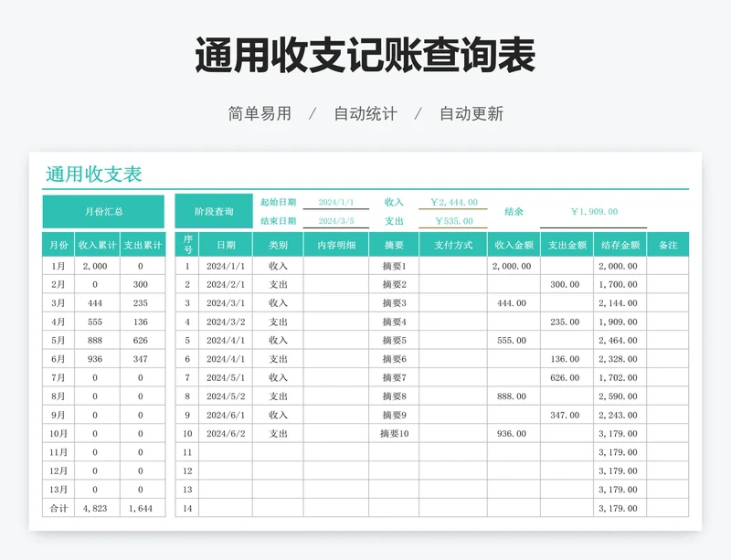This screenshot has height=560, width=731.
Task: Click the 自动更新 subtitle text
Action: tap(471, 114)
